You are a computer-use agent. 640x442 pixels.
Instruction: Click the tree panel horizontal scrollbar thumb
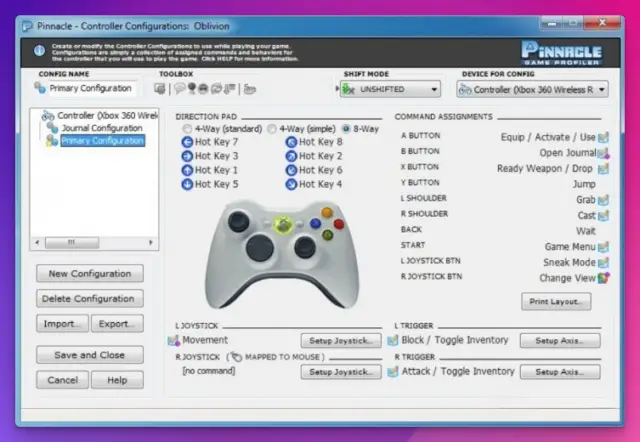point(72,242)
